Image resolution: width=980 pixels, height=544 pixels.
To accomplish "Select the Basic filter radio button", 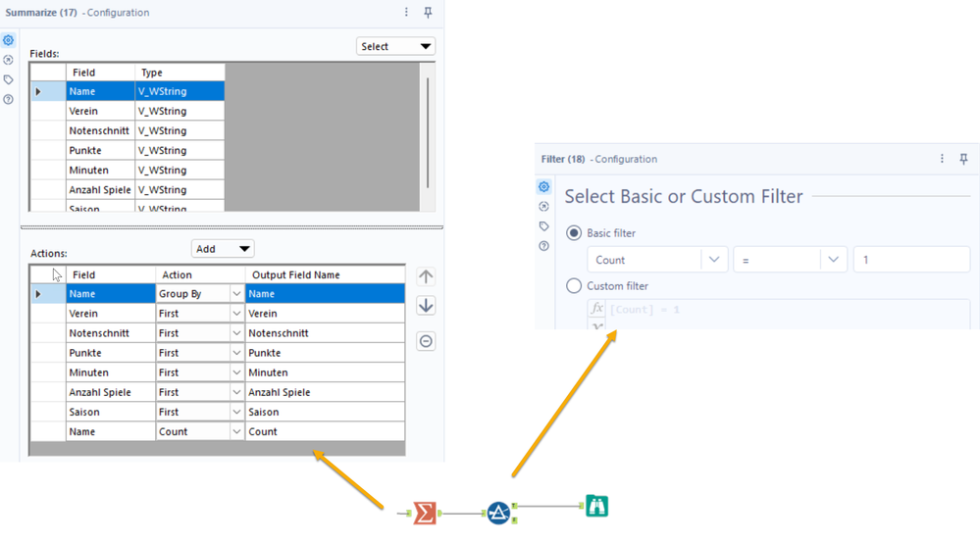I will click(573, 233).
